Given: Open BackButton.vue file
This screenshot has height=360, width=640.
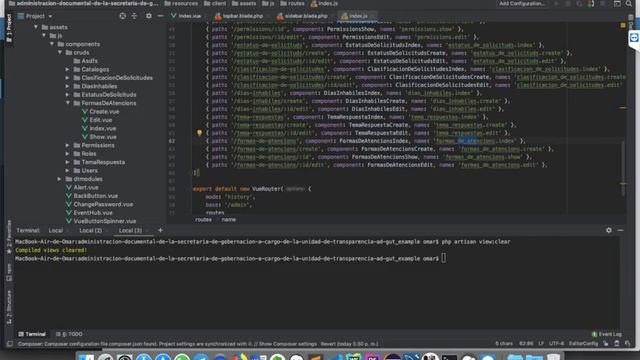Looking at the screenshot, I should click(x=92, y=196).
